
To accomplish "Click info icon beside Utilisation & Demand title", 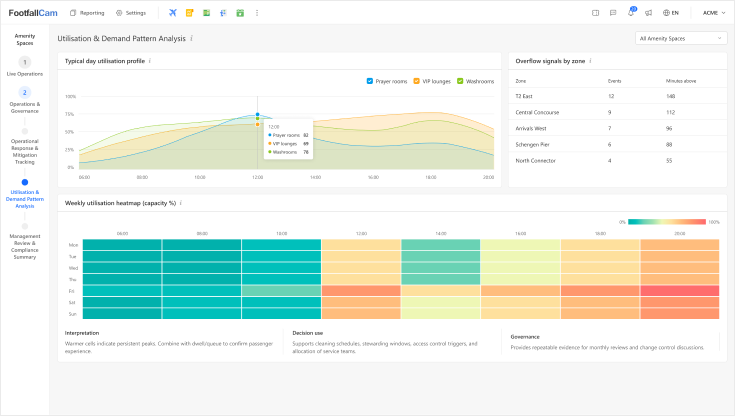I will click(x=191, y=38).
